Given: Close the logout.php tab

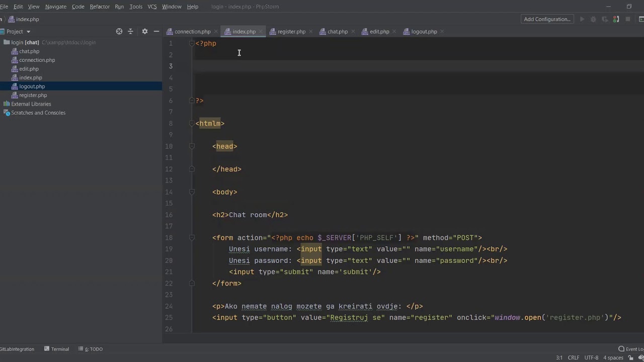Looking at the screenshot, I should 442,32.
